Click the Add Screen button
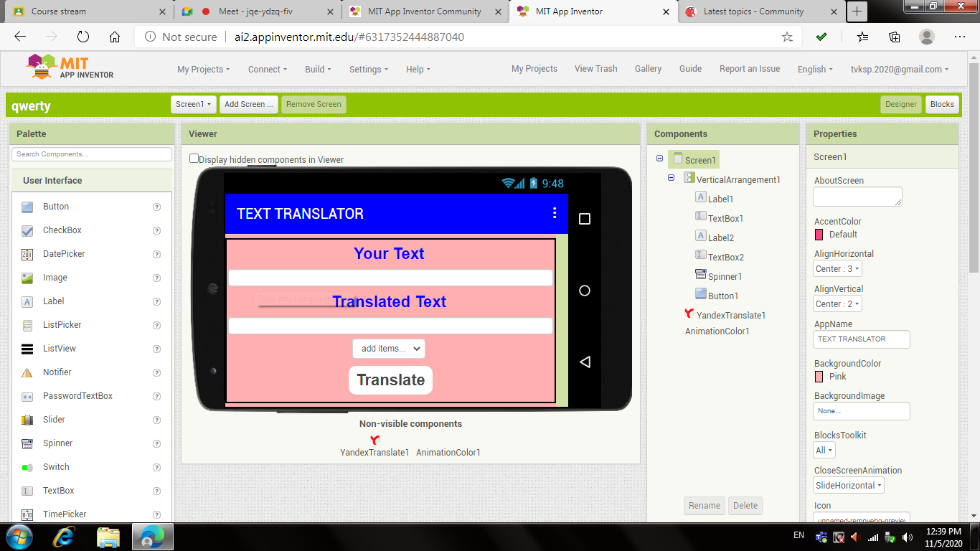The width and height of the screenshot is (980, 551). 248,104
